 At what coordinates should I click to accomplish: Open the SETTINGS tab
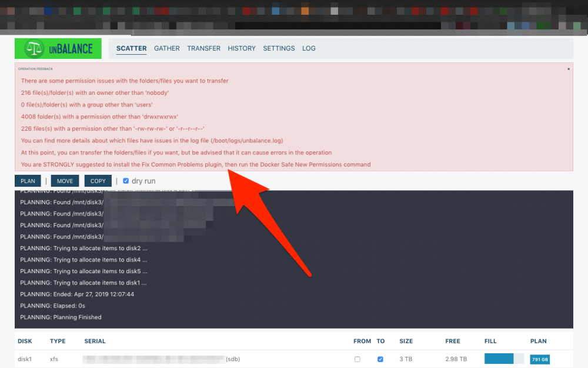point(279,48)
